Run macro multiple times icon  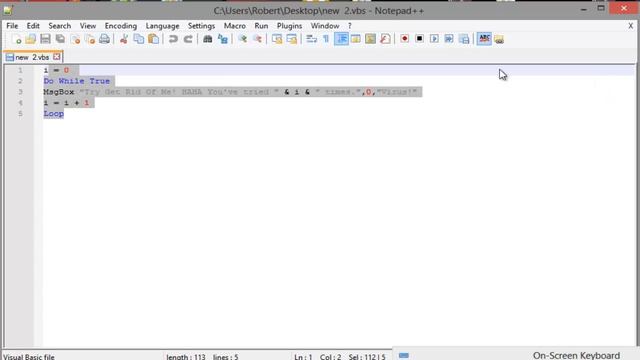click(449, 39)
